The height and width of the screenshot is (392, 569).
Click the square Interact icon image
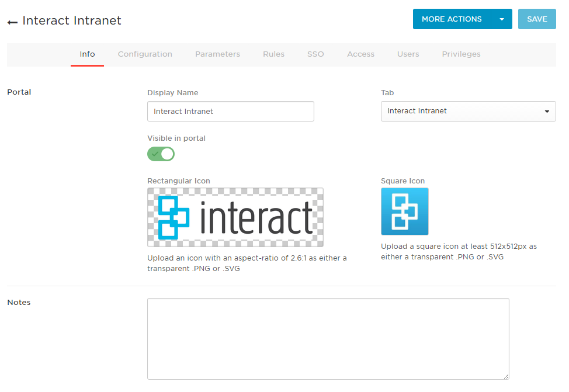click(x=405, y=211)
